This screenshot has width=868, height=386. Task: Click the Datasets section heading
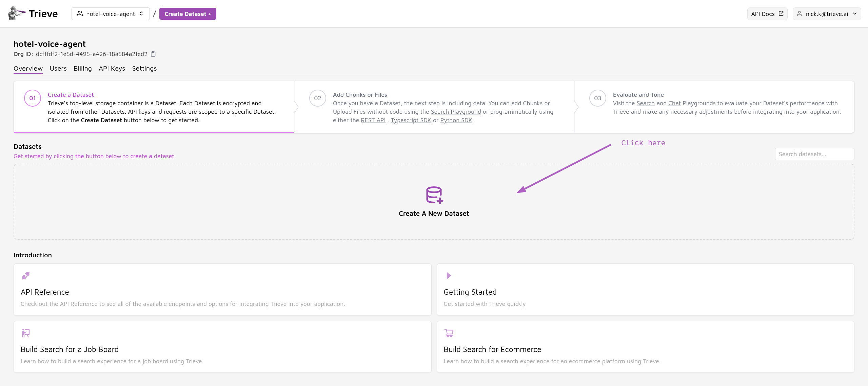click(27, 147)
